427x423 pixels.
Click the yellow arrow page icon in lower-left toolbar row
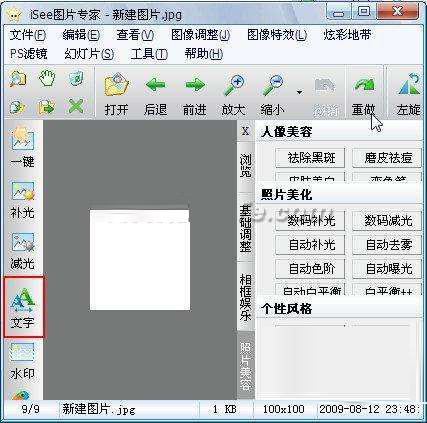[x=17, y=107]
